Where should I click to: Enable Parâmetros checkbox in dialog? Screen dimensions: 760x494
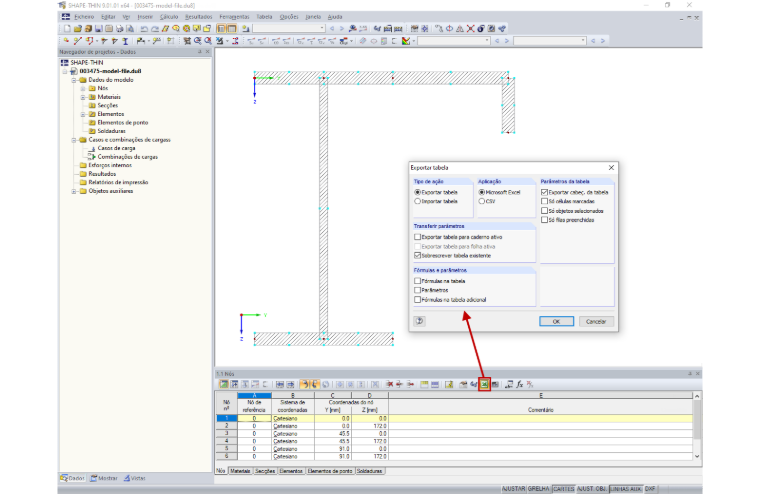click(x=417, y=290)
